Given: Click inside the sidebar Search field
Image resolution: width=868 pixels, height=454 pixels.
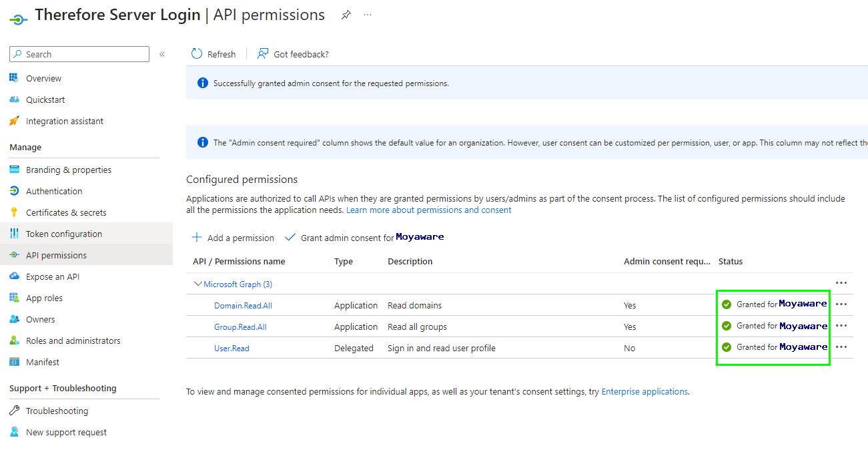Looking at the screenshot, I should point(79,53).
